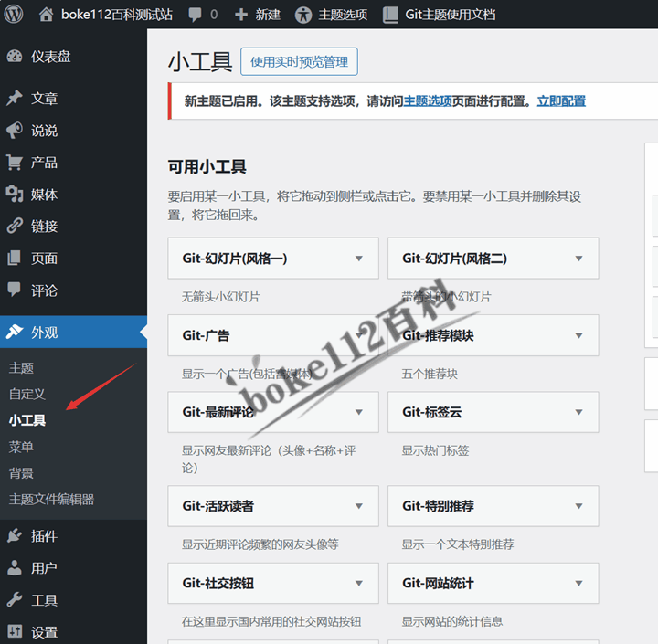This screenshot has width=658, height=644.
Task: Click the person icon for 用户
Action: click(15, 567)
